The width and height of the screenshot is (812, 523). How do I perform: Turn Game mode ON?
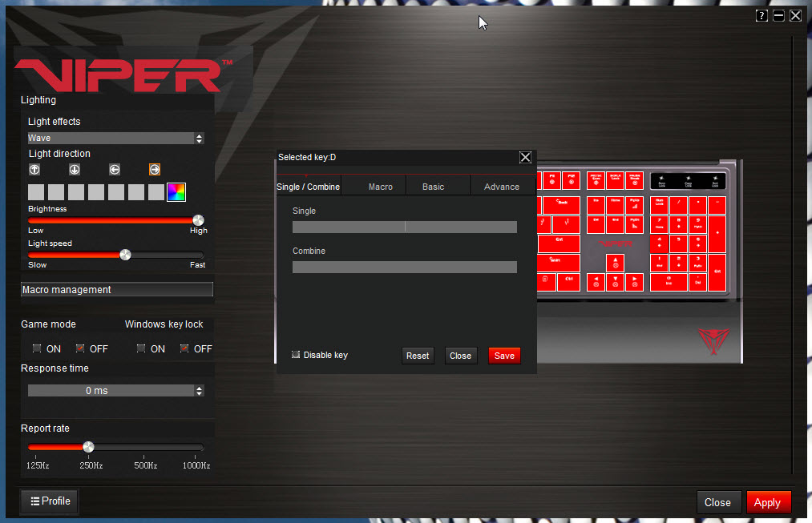(x=37, y=348)
